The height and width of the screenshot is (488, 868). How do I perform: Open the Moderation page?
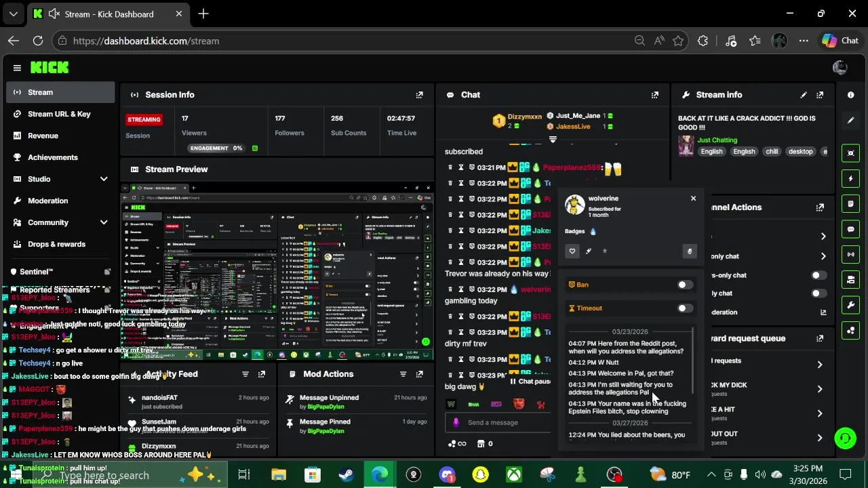click(x=60, y=201)
